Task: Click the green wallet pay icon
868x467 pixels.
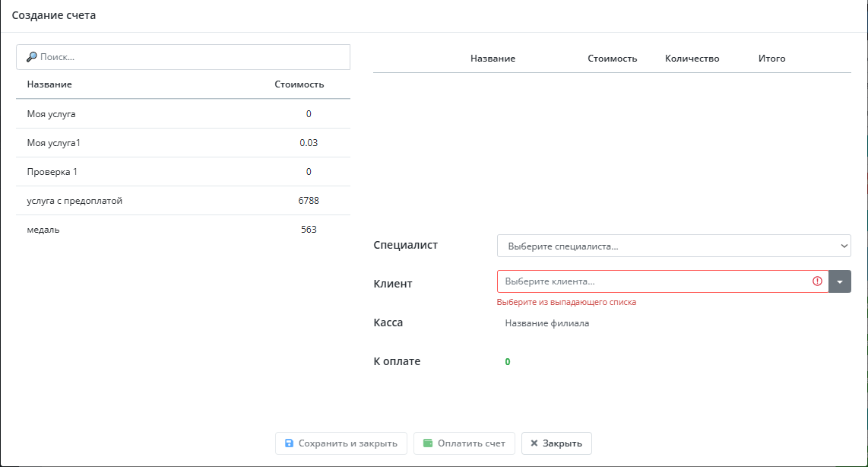Action: (428, 443)
